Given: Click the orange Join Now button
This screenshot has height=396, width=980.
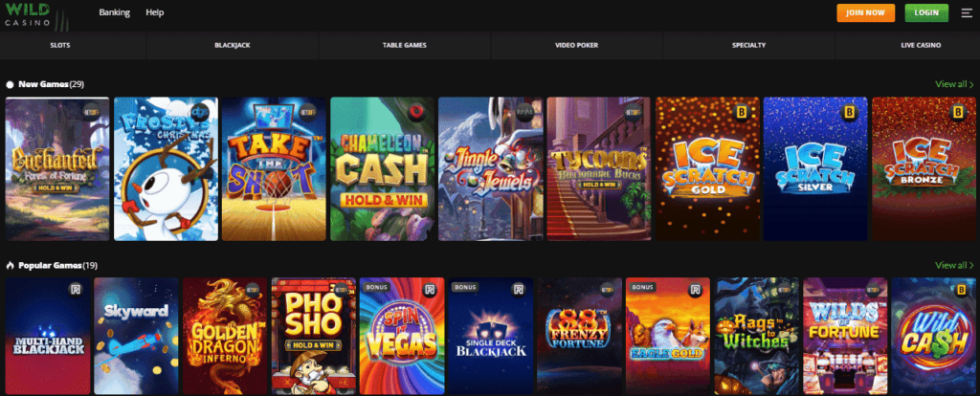Looking at the screenshot, I should [865, 12].
